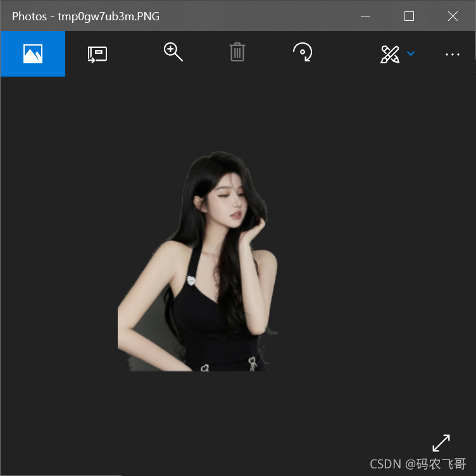Screen dimensions: 476x476
Task: Close the Photos window
Action: coord(453,16)
